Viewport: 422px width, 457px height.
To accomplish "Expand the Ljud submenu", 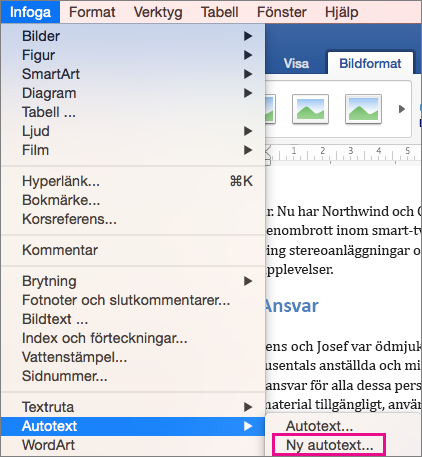I will (x=133, y=131).
